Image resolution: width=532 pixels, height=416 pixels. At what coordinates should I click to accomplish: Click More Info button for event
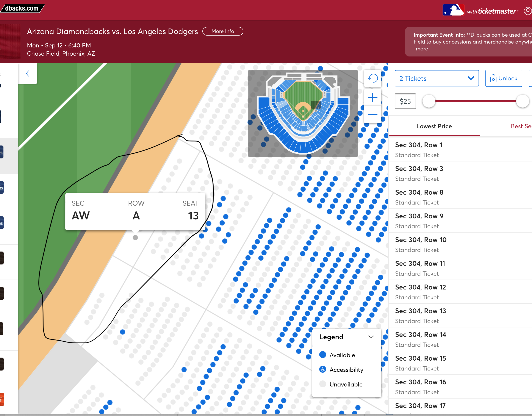(222, 31)
